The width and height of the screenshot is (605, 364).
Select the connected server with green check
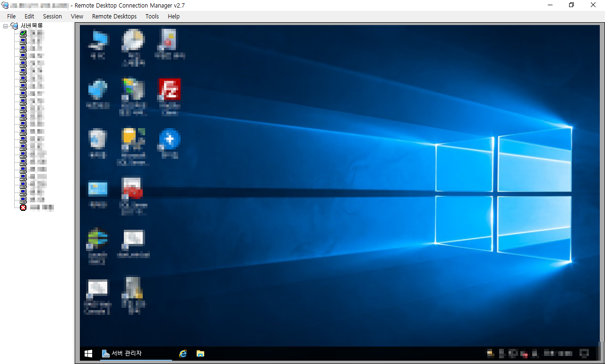pyautogui.click(x=23, y=34)
